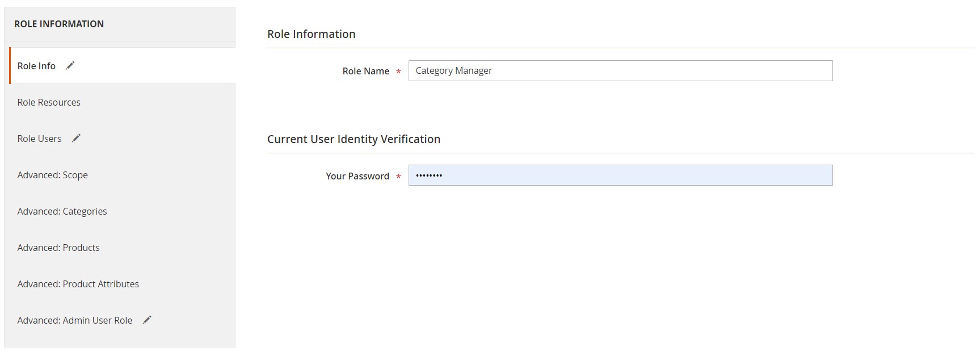Click the Role Information section heading

(311, 34)
